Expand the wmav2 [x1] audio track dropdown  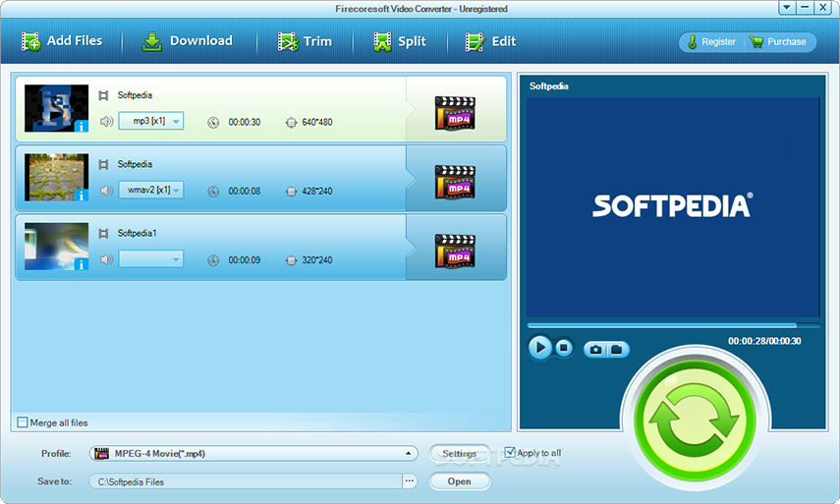151,191
